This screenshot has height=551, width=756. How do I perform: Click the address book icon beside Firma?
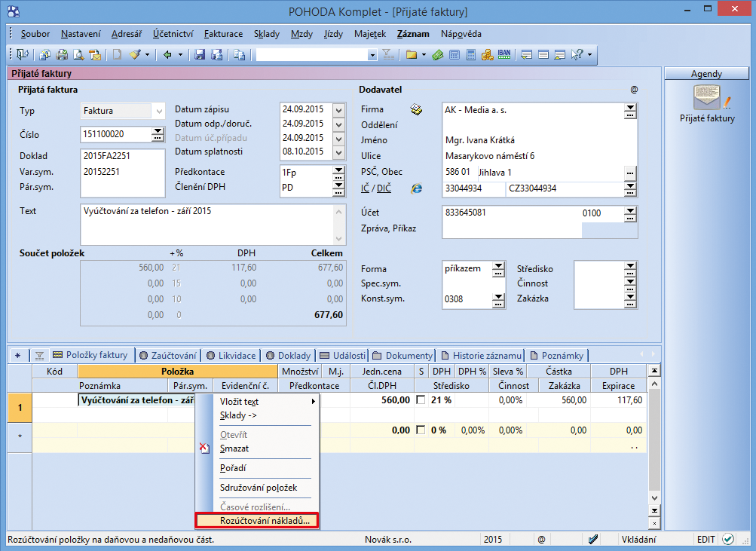pyautogui.click(x=416, y=110)
